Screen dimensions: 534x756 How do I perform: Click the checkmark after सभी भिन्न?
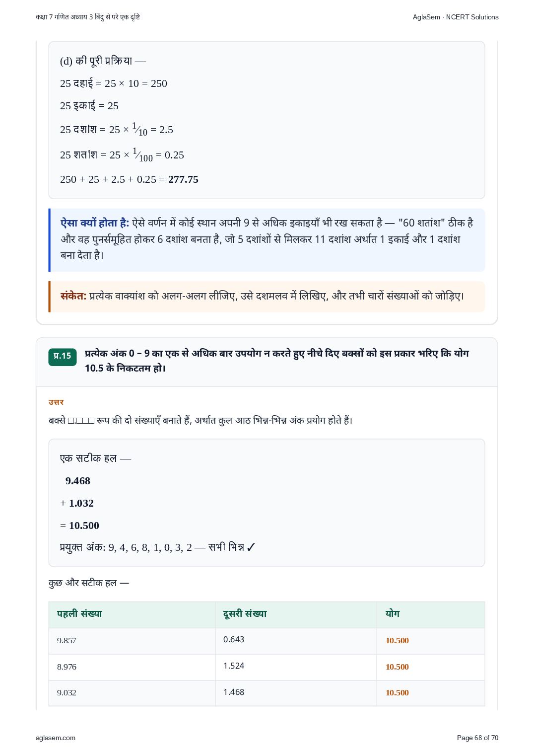[x=251, y=547]
